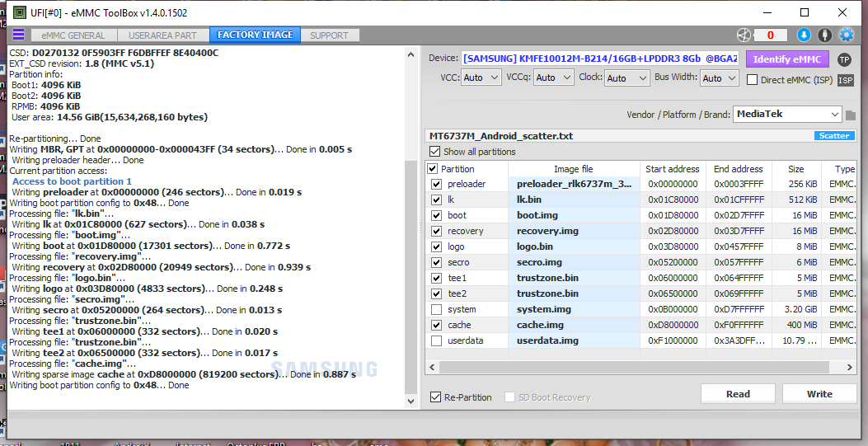Click the blue download arrow icon
The height and width of the screenshot is (446, 868).
[804, 35]
